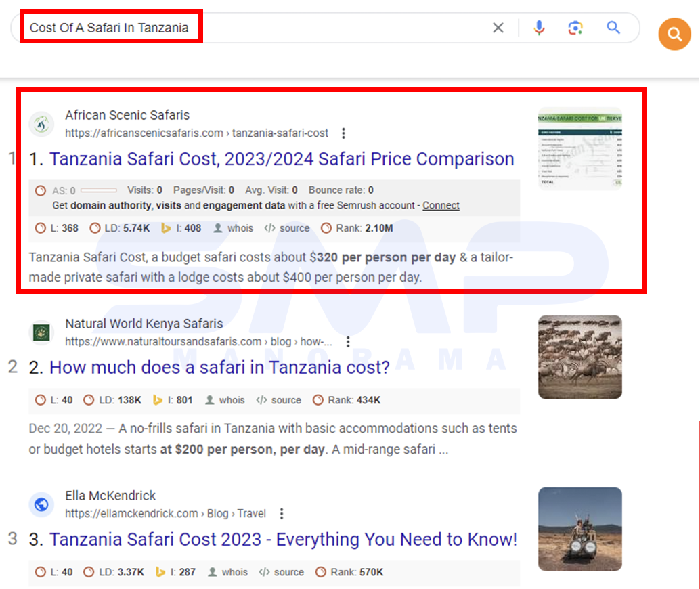This screenshot has width=700, height=589.
Task: Click Ella McKendrick globe favicon
Action: (41, 504)
